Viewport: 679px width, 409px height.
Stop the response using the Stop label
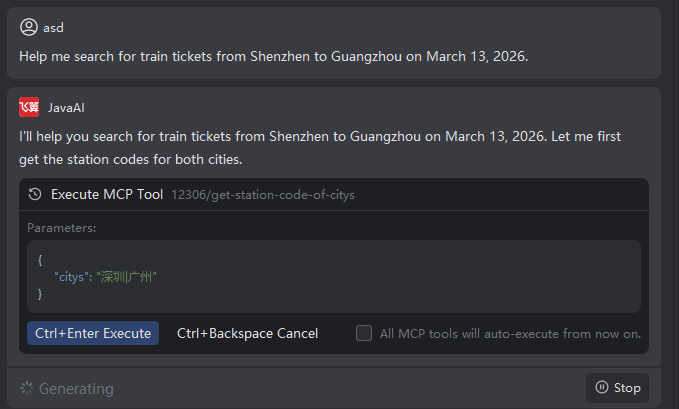tap(627, 387)
